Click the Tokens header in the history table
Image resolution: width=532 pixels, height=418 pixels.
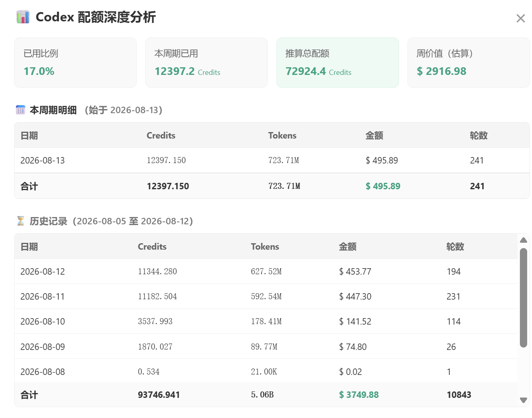coord(265,247)
